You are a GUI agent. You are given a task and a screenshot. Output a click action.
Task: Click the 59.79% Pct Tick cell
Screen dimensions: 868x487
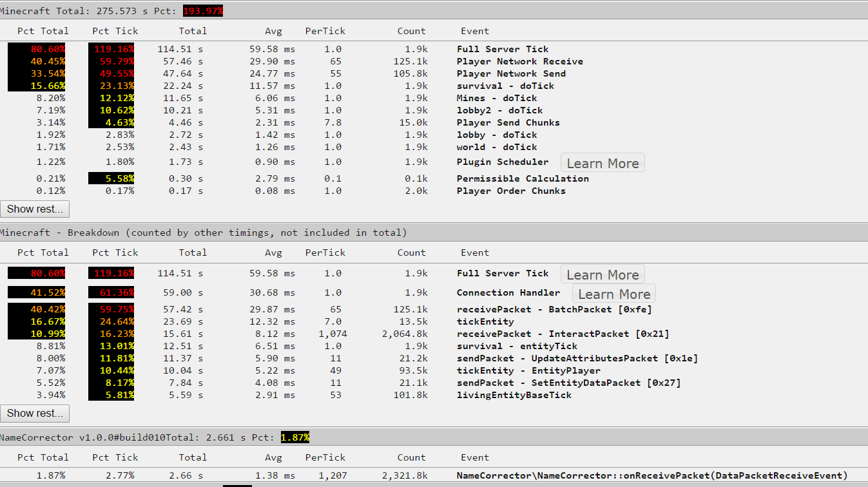111,61
